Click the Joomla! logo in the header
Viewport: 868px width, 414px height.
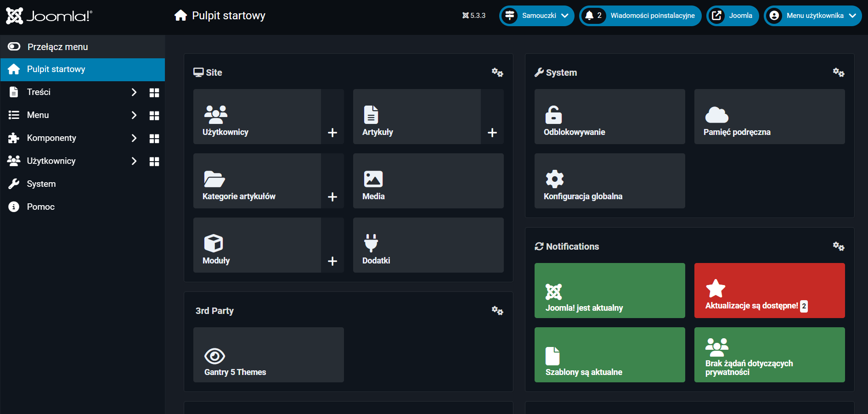click(x=49, y=16)
